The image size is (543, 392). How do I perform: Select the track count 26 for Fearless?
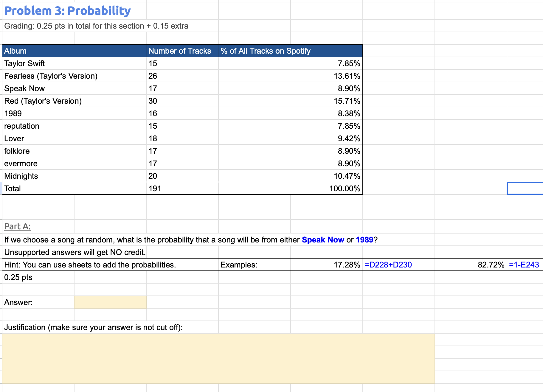(x=182, y=76)
